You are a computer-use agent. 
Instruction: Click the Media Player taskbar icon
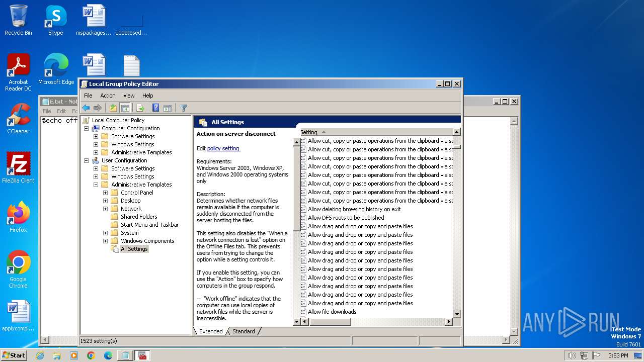coord(74,355)
